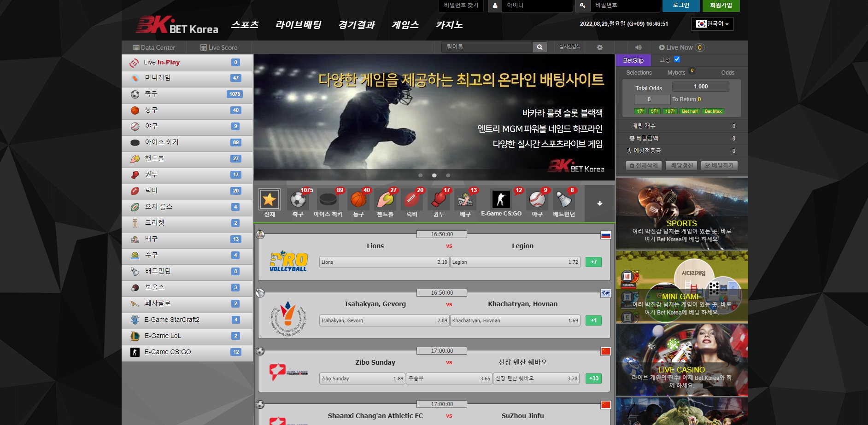This screenshot has height=425, width=868.
Task: Select the star 전체 all-sports icon
Action: tap(269, 199)
